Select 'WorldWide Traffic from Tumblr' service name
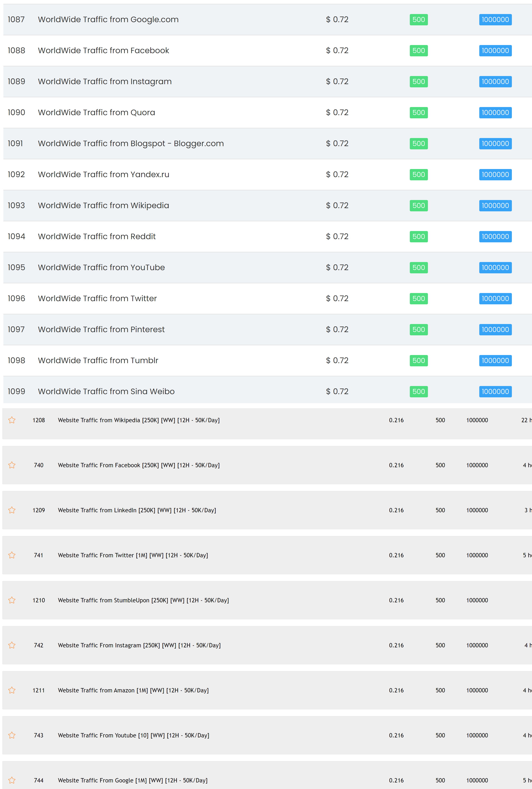532x789 pixels. coord(98,361)
